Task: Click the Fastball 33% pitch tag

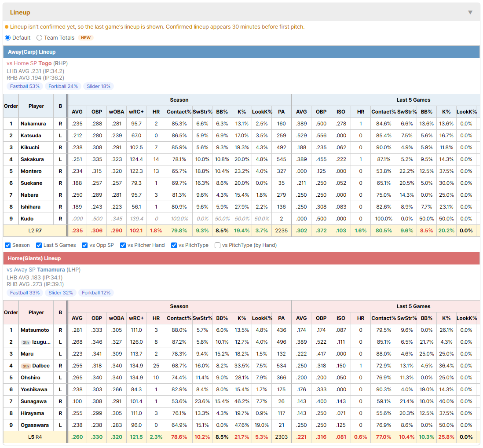Action: (x=25, y=293)
